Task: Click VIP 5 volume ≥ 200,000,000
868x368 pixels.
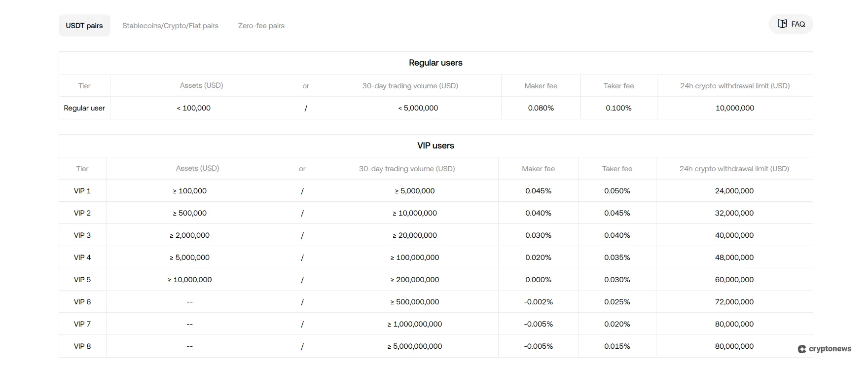Action: [415, 280]
